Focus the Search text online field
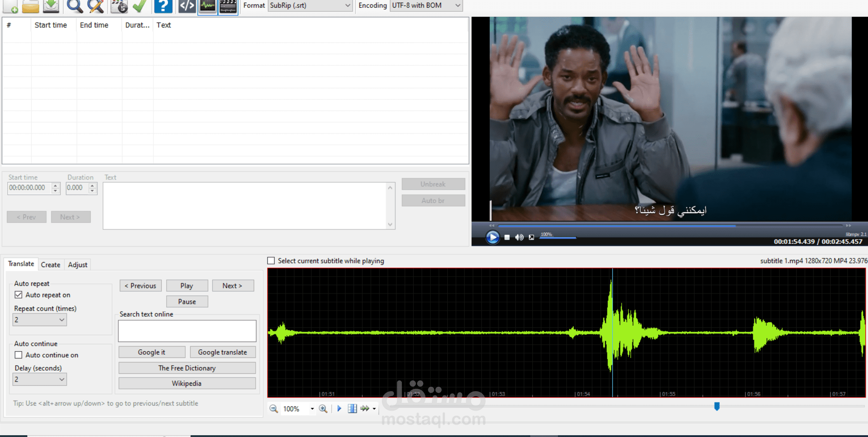 point(187,331)
